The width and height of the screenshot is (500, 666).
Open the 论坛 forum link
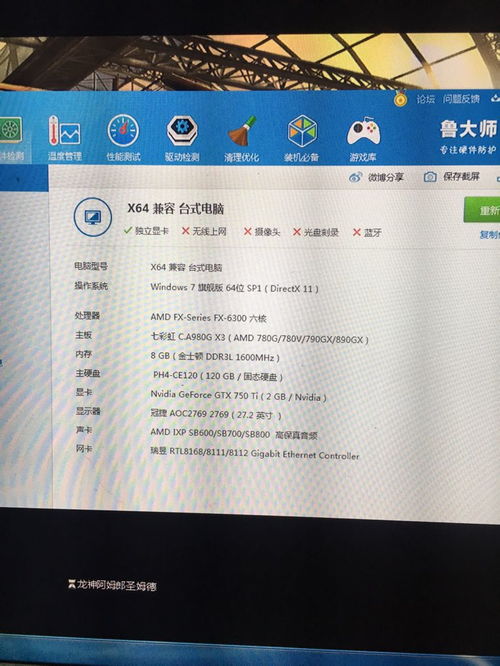point(425,99)
